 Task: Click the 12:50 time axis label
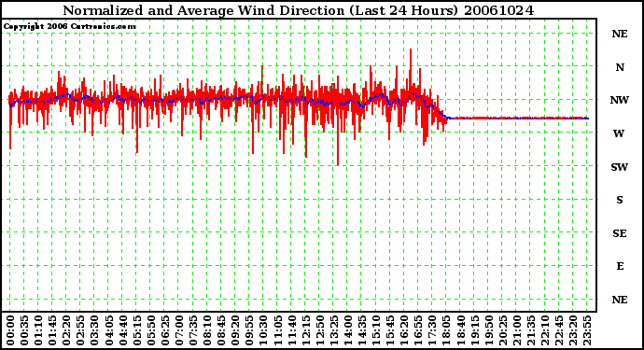tap(320, 330)
